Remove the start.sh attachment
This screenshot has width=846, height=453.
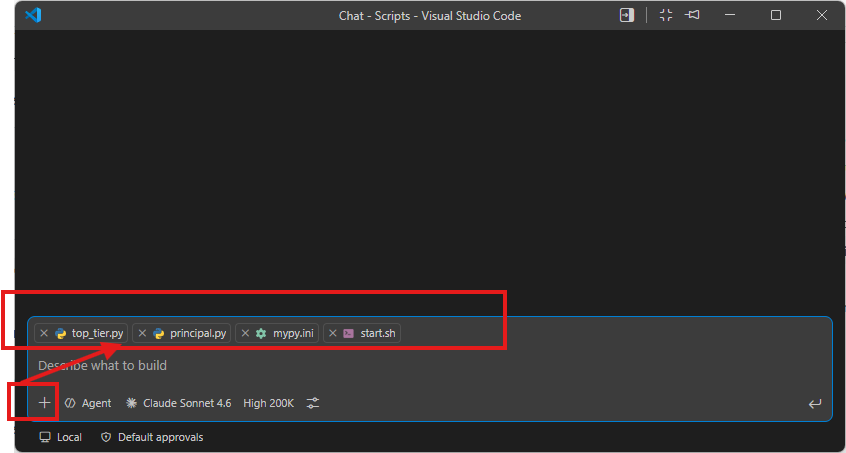333,333
